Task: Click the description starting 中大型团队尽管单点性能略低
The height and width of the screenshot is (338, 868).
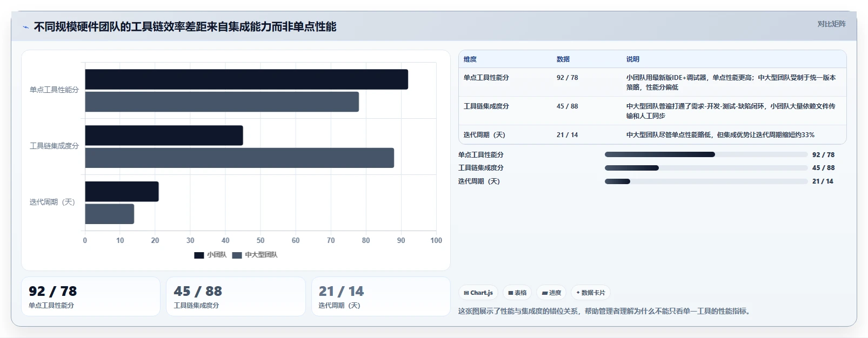Action: (720, 135)
